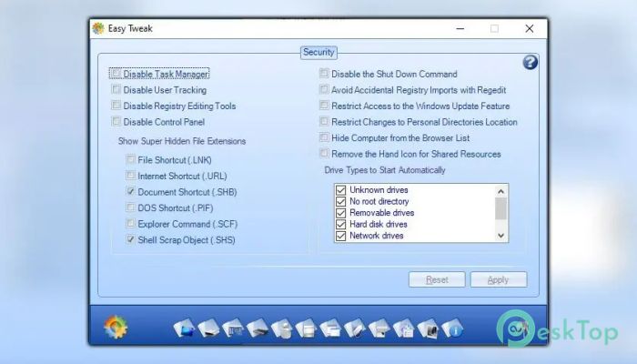Screen dimensions: 637x364
Task: Open the disk drive category icon after the monitor icon
Action: point(208,329)
